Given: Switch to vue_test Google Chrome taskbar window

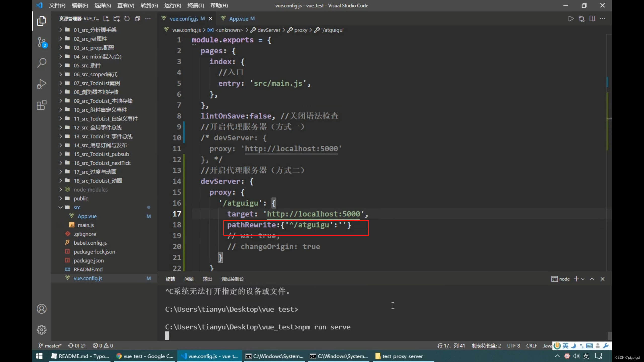Looking at the screenshot, I should 145,356.
